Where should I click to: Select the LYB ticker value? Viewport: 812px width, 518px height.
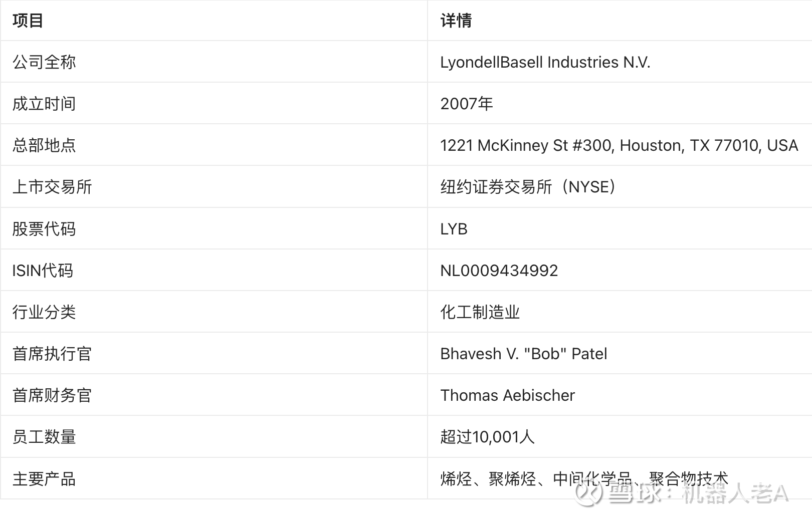[x=454, y=229]
